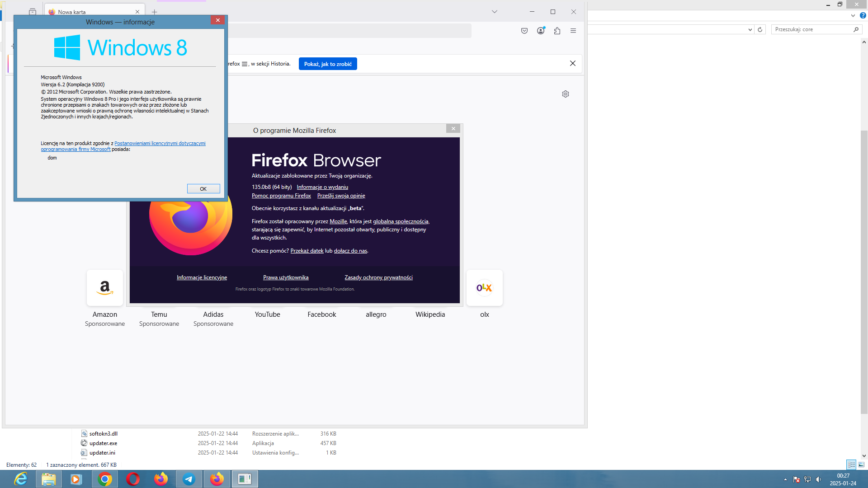This screenshot has width=868, height=488.
Task: Click dołącz do nas link
Action: click(x=350, y=251)
